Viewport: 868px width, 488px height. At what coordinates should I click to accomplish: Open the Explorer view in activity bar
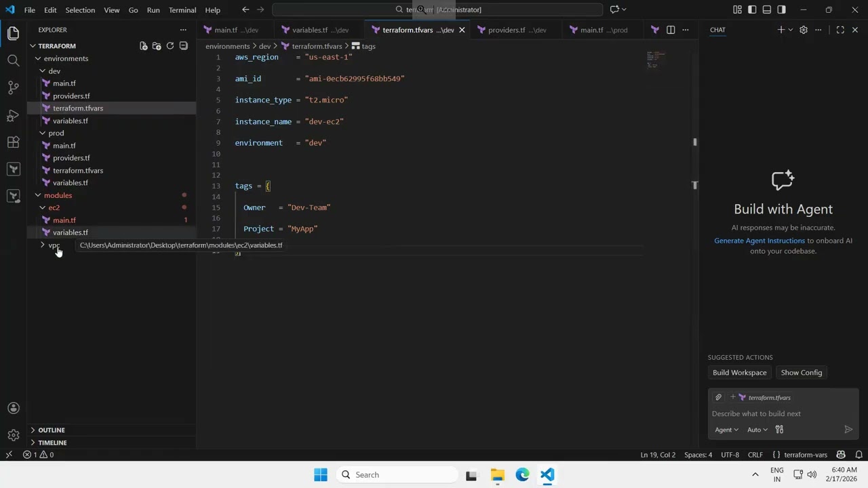(x=13, y=33)
